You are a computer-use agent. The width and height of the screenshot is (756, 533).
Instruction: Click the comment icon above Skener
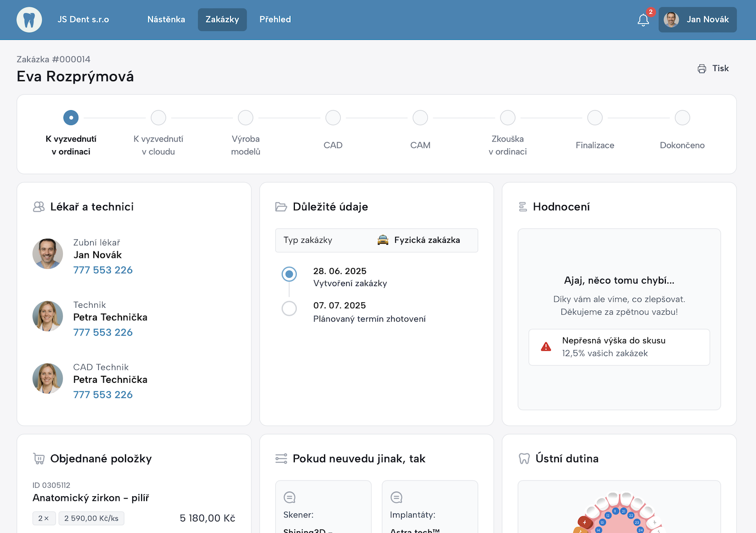click(x=290, y=497)
